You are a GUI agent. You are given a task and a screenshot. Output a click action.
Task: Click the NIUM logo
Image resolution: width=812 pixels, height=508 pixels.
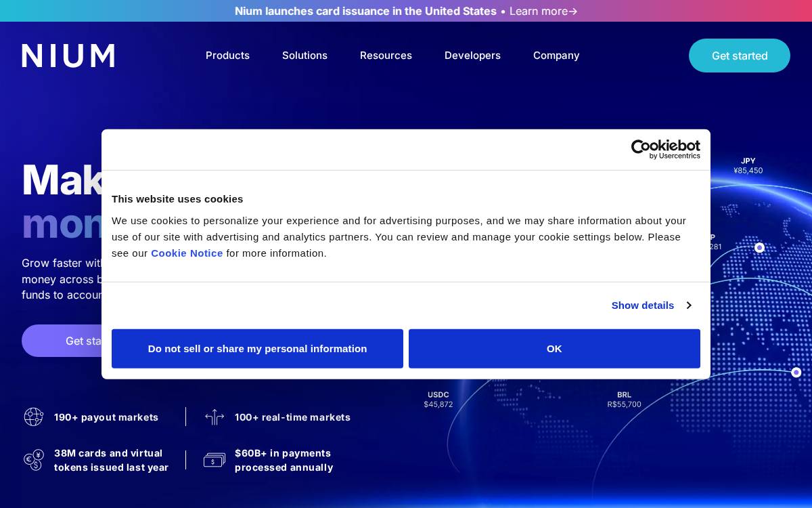(x=68, y=56)
